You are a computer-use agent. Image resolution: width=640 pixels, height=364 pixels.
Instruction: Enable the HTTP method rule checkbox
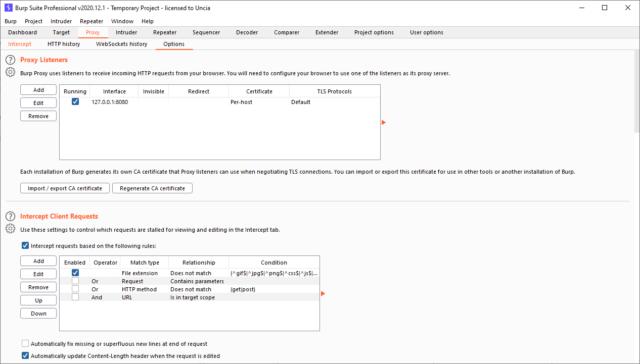point(75,289)
